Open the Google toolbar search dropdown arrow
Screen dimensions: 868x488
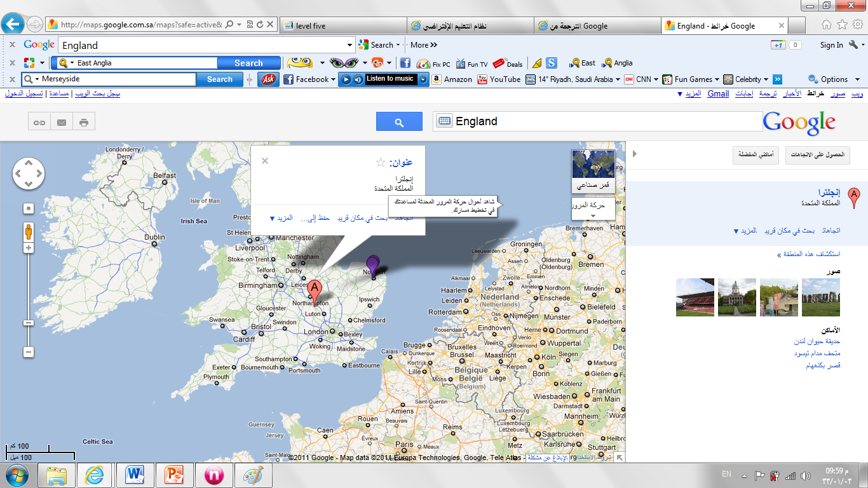[x=349, y=45]
